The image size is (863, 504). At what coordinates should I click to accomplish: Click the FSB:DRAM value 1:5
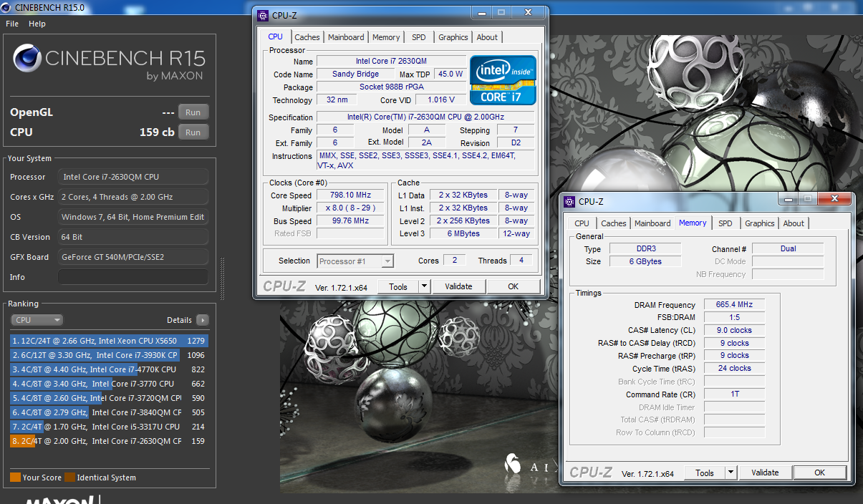point(734,317)
